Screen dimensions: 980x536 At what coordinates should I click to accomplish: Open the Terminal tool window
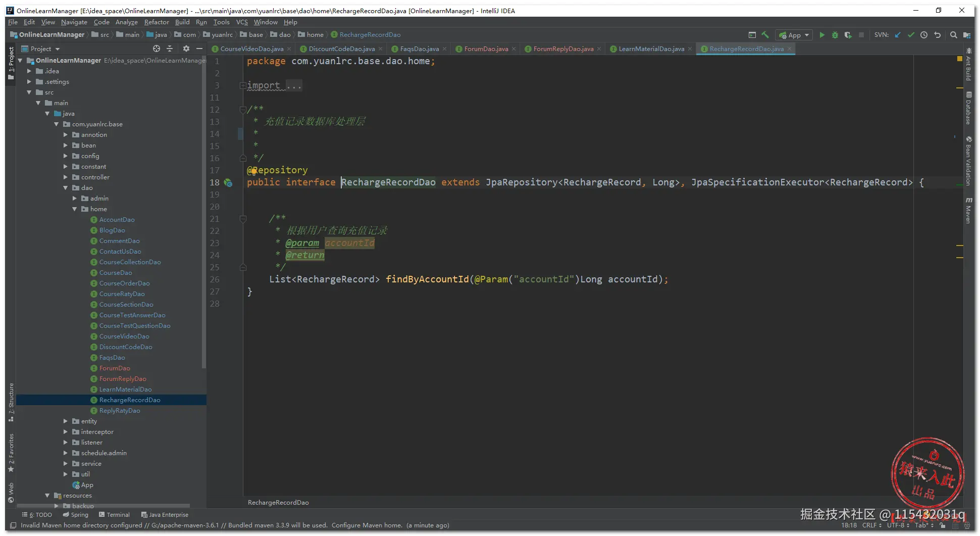point(114,515)
